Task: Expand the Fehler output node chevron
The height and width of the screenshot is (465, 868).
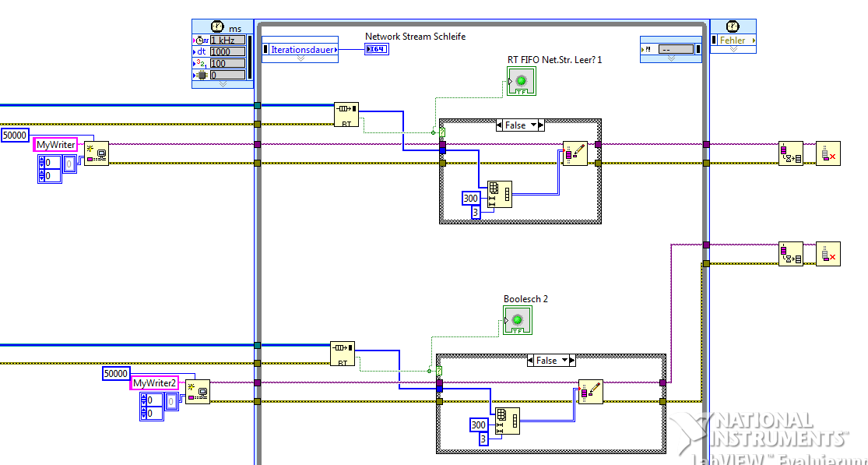Action: 733,49
